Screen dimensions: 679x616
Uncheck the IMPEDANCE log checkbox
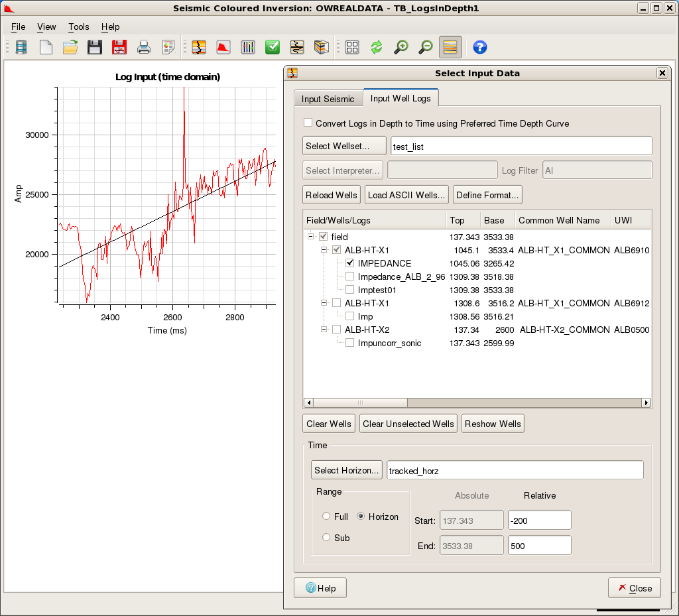[350, 263]
